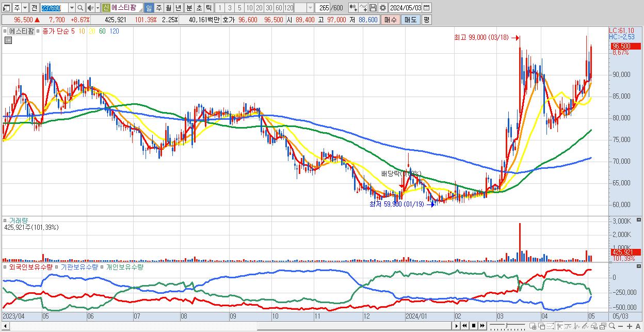This screenshot has height=332, width=644.
Task: Click the 외국인보유수량 legend label
Action: 31,267
